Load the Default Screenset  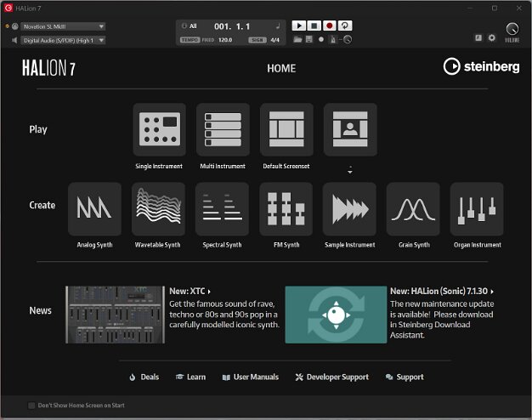(286, 130)
